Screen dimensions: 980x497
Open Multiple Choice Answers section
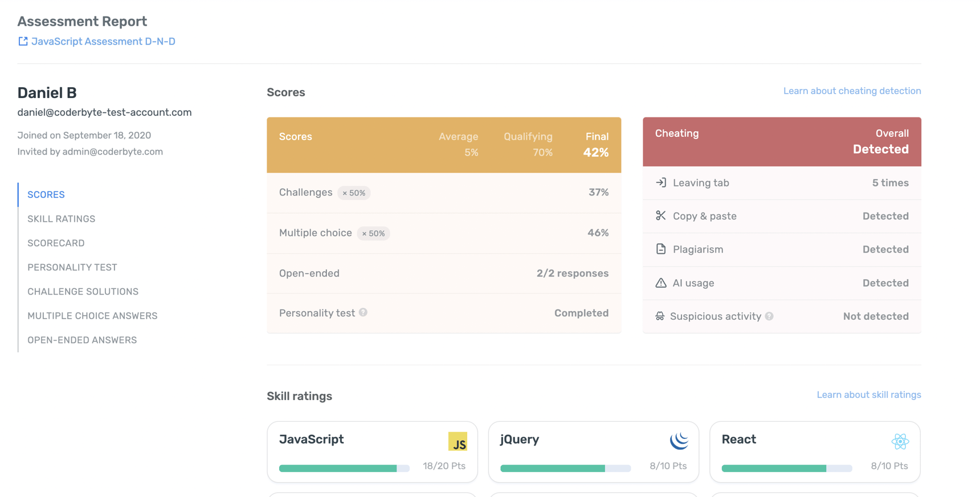(92, 316)
